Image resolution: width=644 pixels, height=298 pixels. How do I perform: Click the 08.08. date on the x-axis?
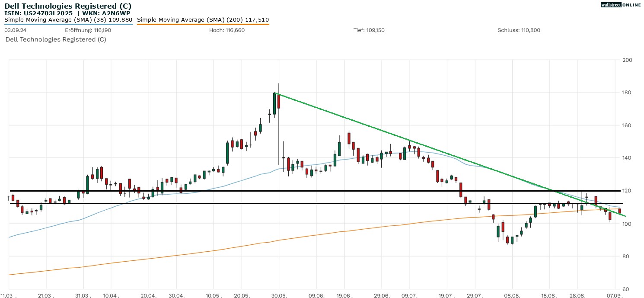tap(512, 295)
